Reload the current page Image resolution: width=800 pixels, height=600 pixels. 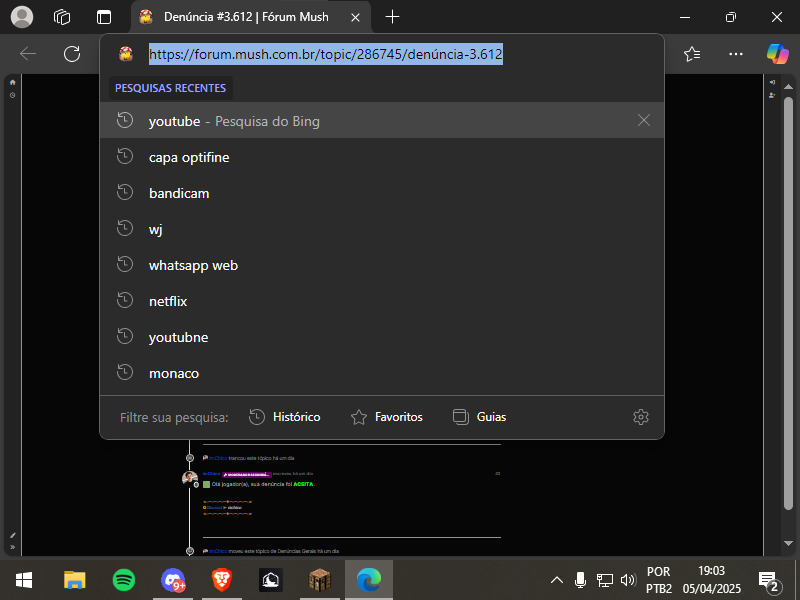[x=72, y=54]
